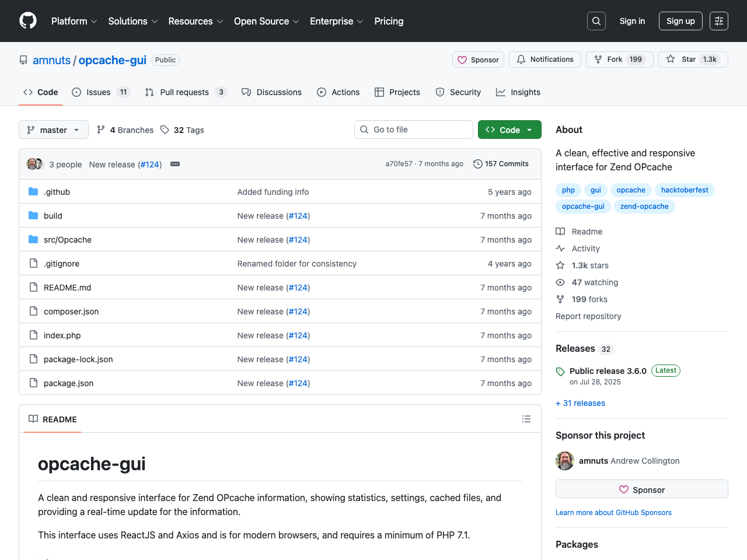
Task: Open the master branch dropdown
Action: (53, 129)
